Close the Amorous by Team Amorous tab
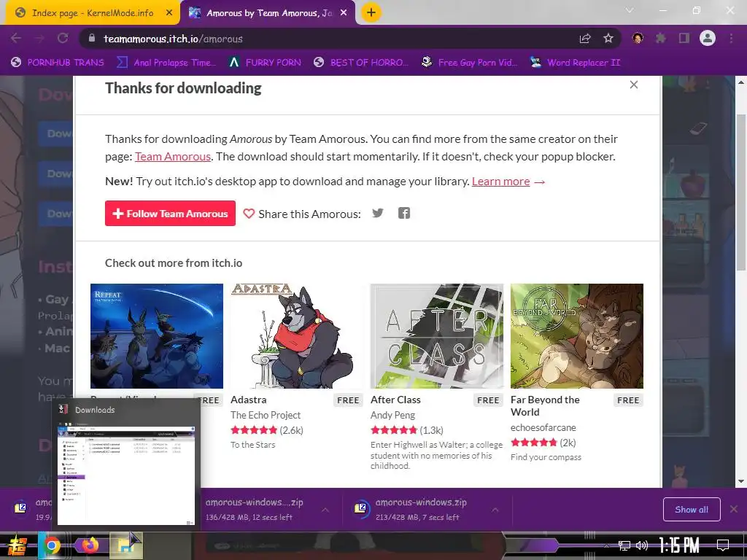The width and height of the screenshot is (747, 560). tap(344, 13)
